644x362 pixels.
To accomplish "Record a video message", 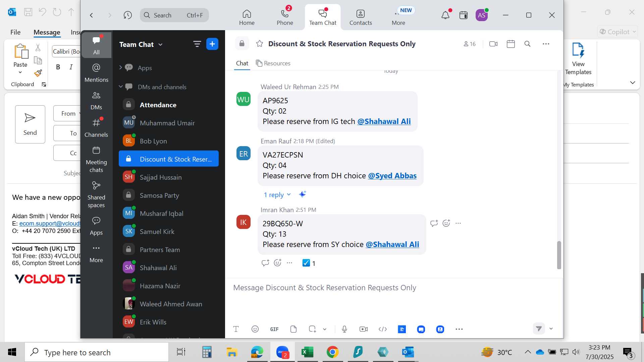I will (x=364, y=329).
